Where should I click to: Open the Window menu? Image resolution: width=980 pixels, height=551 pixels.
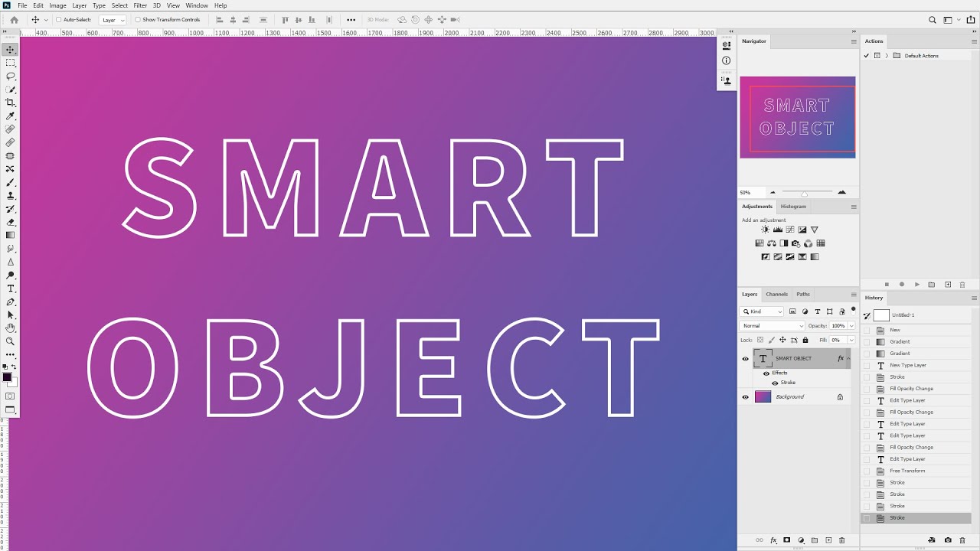point(197,5)
